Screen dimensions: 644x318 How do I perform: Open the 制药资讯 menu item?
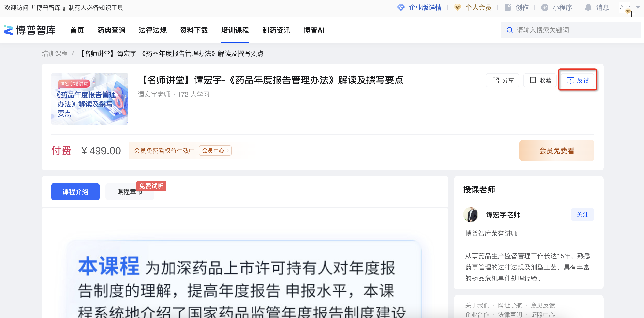276,30
